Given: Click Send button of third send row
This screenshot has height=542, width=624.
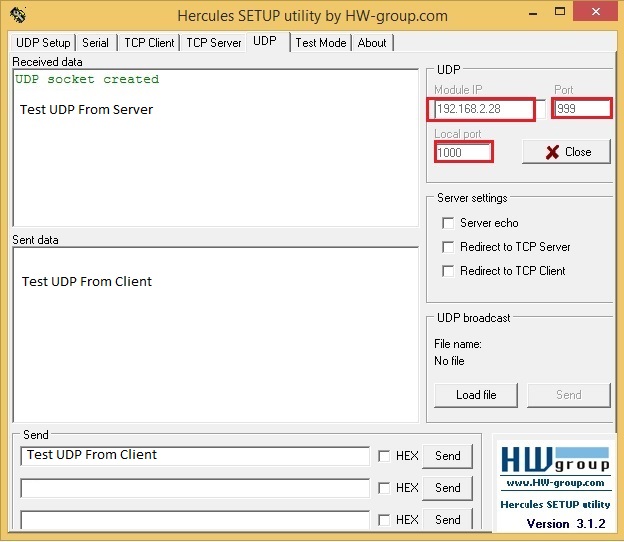Looking at the screenshot, I should tap(448, 519).
